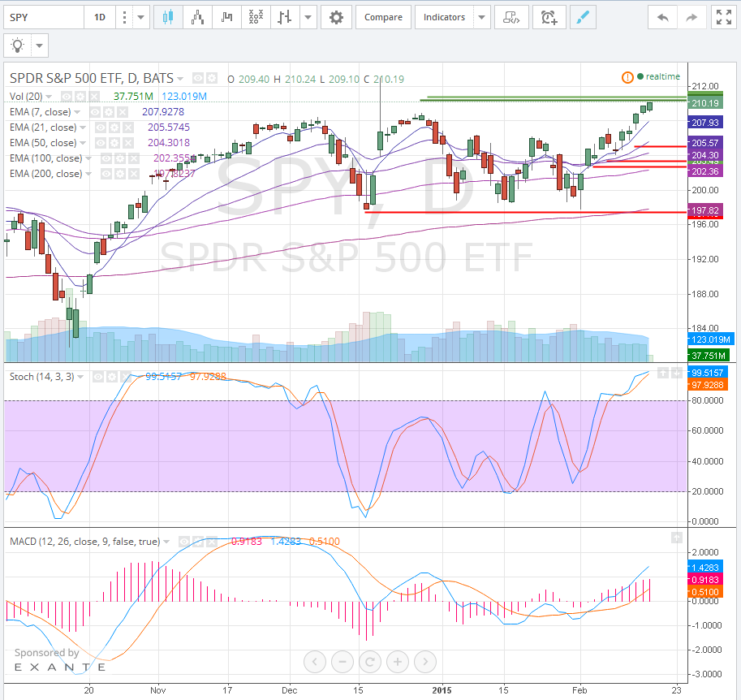Zoom out with the minus button

[x=342, y=662]
